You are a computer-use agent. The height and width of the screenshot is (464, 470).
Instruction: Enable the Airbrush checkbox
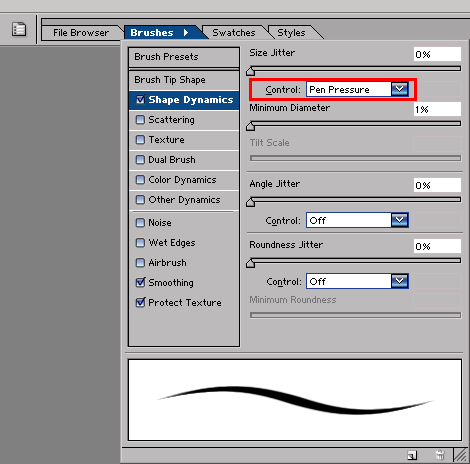point(140,263)
